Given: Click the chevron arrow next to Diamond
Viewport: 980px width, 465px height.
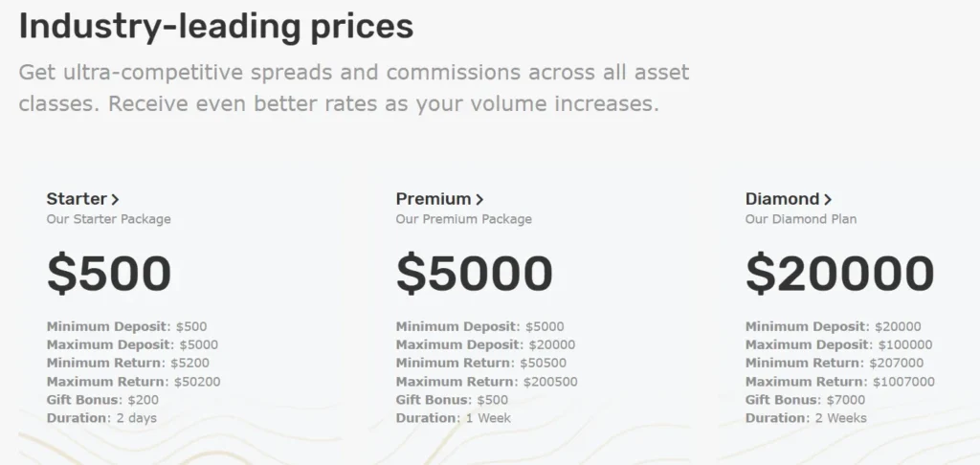Looking at the screenshot, I should click(x=828, y=200).
